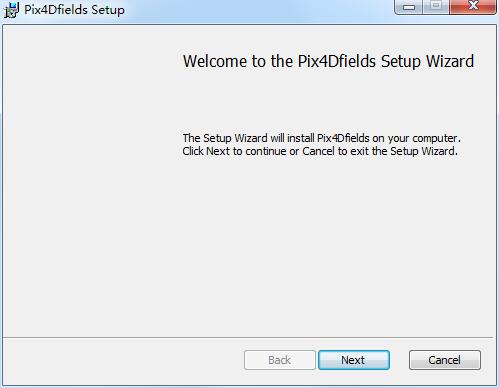Screen dimensions: 499x388
Task: Exit the Setup Wizard using Cancel
Action: pos(445,360)
